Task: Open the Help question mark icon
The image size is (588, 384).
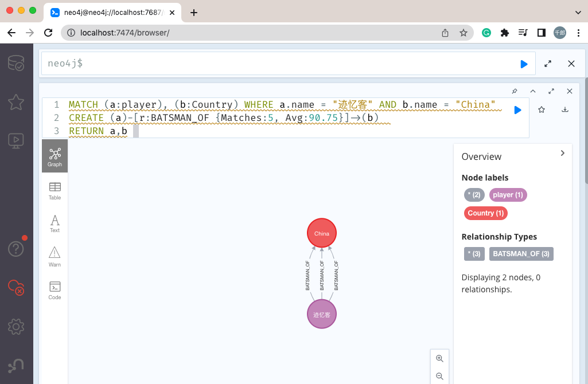Action: (x=16, y=249)
